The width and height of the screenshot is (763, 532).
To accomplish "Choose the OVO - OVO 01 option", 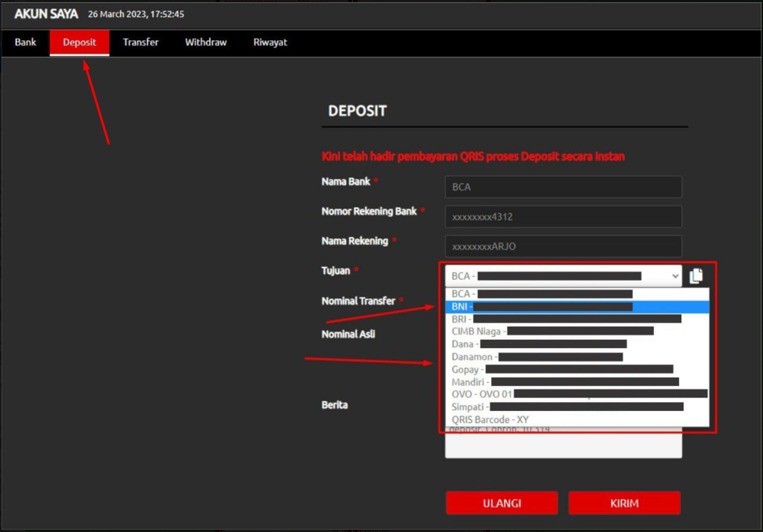I will 577,394.
